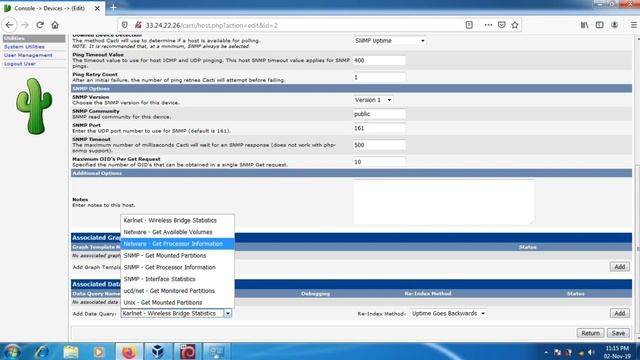Image resolution: width=640 pixels, height=360 pixels.
Task: Open a new browser tab
Action: point(113,8)
